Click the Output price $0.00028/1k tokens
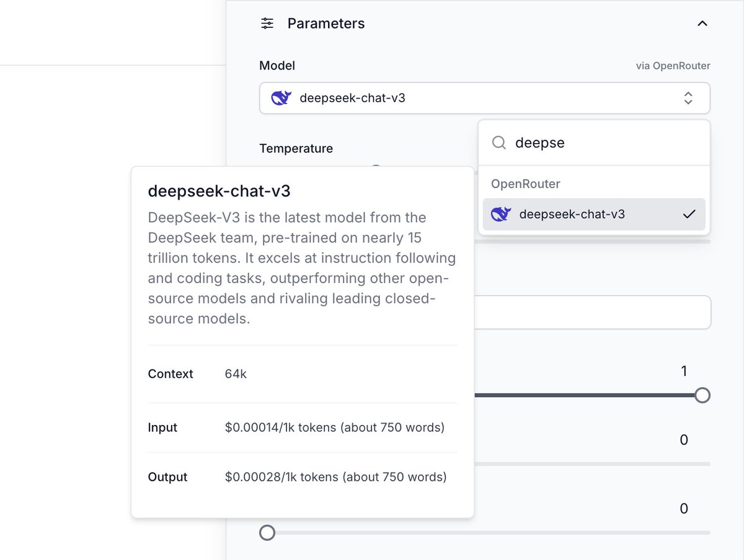 point(335,477)
